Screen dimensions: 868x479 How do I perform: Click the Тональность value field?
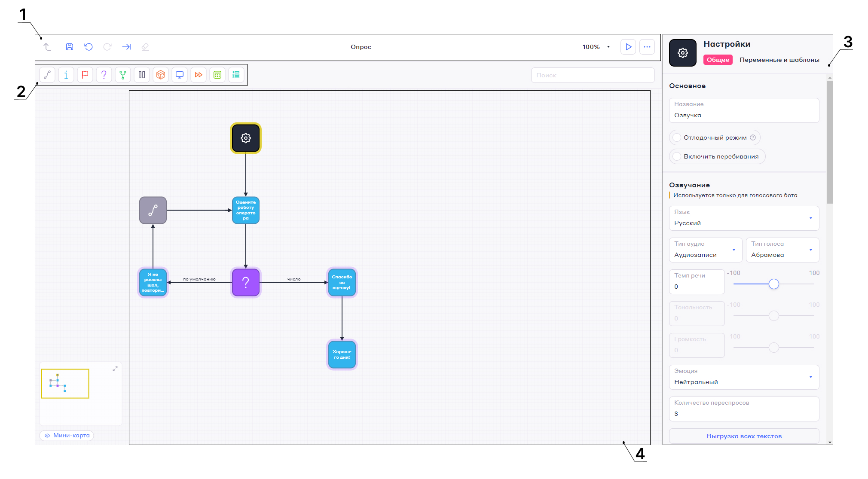(x=697, y=314)
